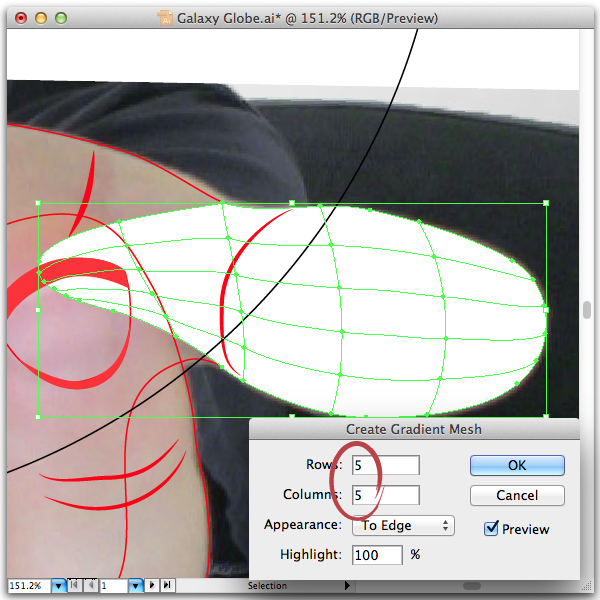This screenshot has height=600, width=600.
Task: Go to previous artboard button
Action: tap(91, 585)
